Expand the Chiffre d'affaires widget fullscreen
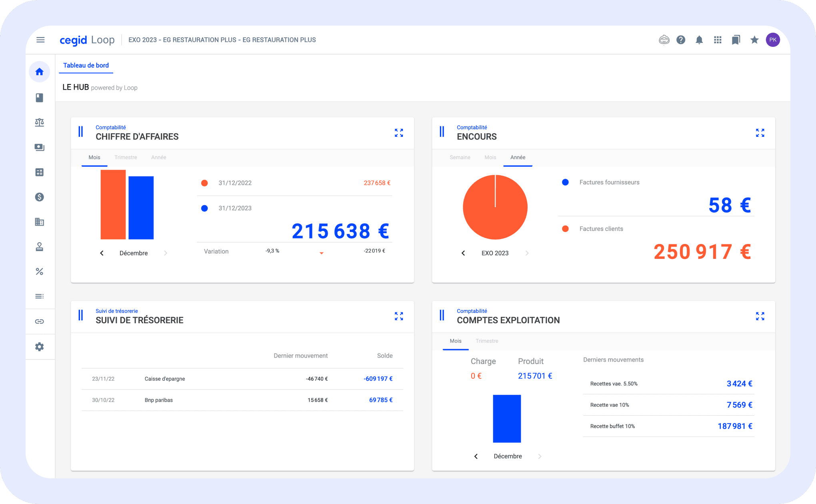The height and width of the screenshot is (504, 816). [x=399, y=133]
